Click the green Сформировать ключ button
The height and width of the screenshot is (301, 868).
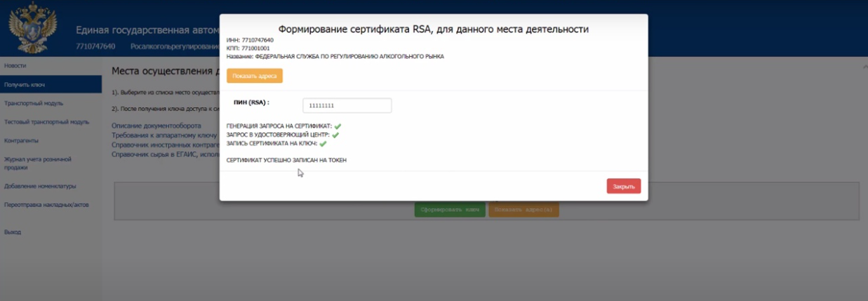point(450,209)
